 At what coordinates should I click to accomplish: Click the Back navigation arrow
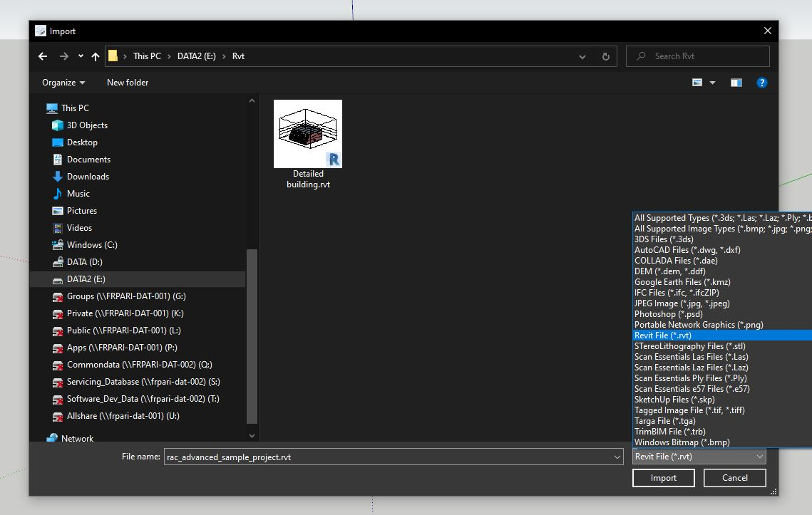(x=43, y=56)
